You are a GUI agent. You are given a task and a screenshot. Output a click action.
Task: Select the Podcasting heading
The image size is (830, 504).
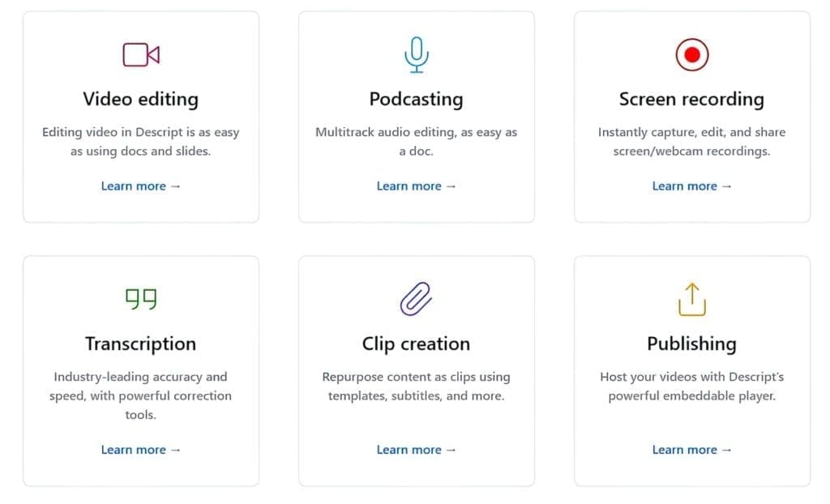click(416, 100)
